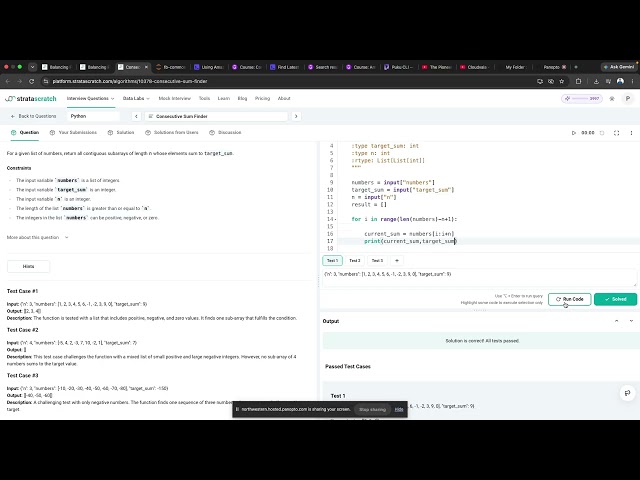The height and width of the screenshot is (480, 640).
Task: Click code line 17 print statement
Action: tap(410, 241)
